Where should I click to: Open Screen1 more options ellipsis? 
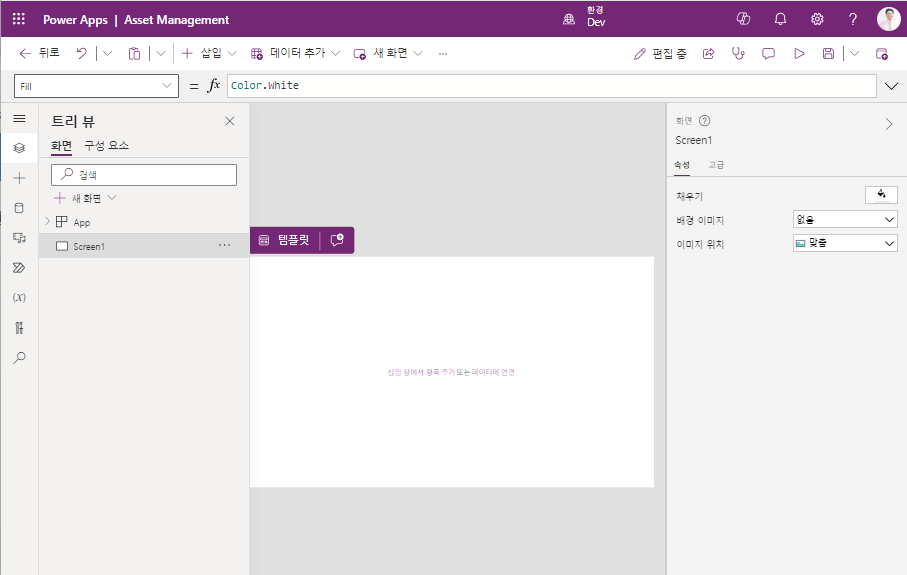[x=224, y=246]
